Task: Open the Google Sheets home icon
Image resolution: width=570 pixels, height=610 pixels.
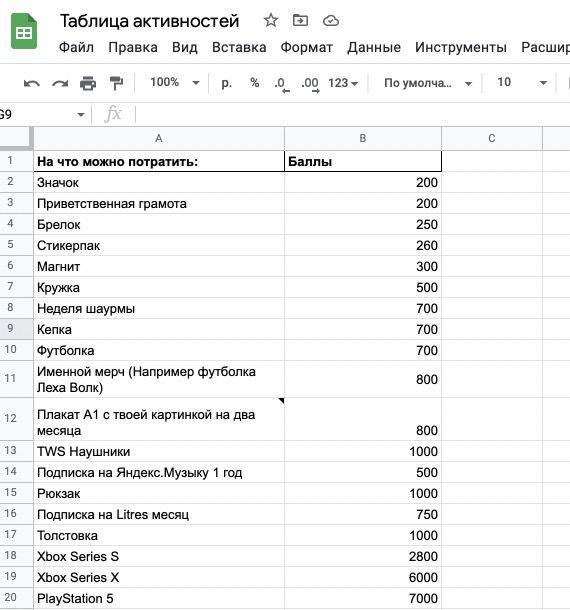Action: tap(24, 32)
